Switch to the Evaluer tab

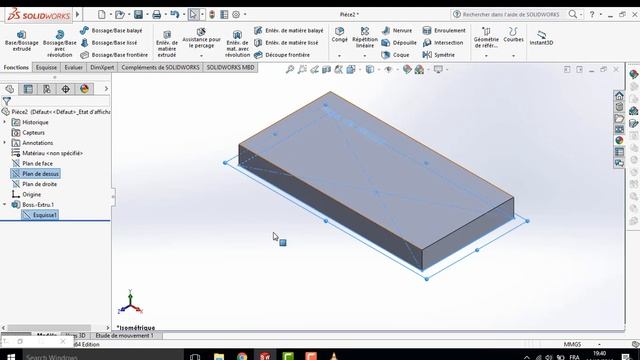click(73, 67)
